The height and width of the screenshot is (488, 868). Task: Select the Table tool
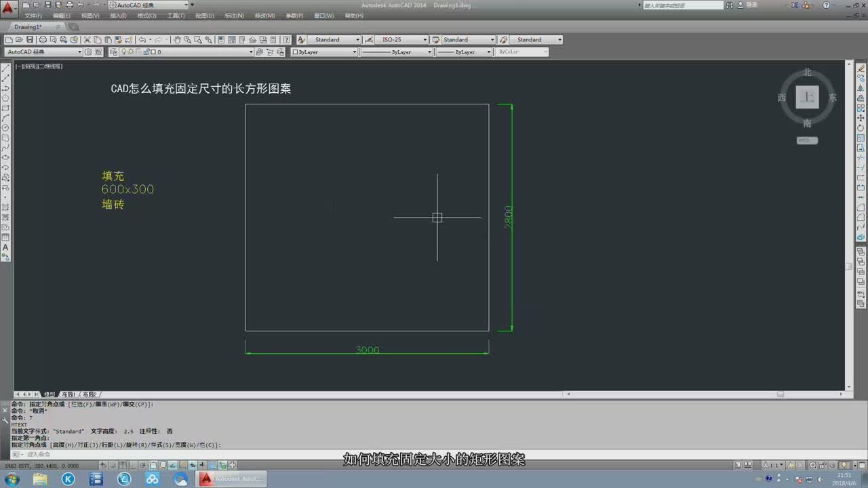(x=6, y=237)
